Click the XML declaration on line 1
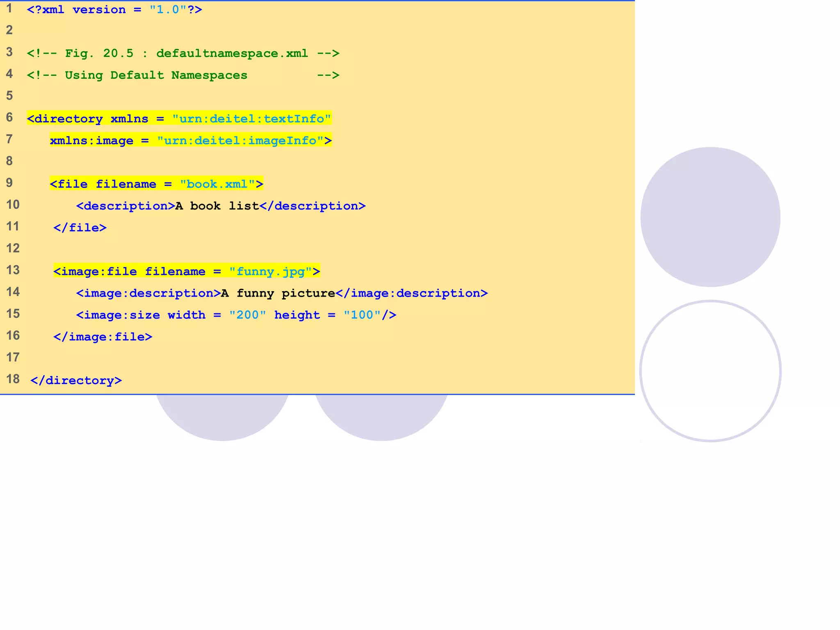This screenshot has width=840, height=630. pyautogui.click(x=114, y=9)
